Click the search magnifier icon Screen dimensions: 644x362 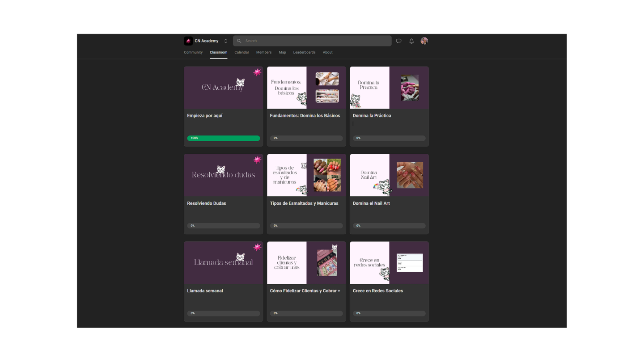tap(239, 41)
